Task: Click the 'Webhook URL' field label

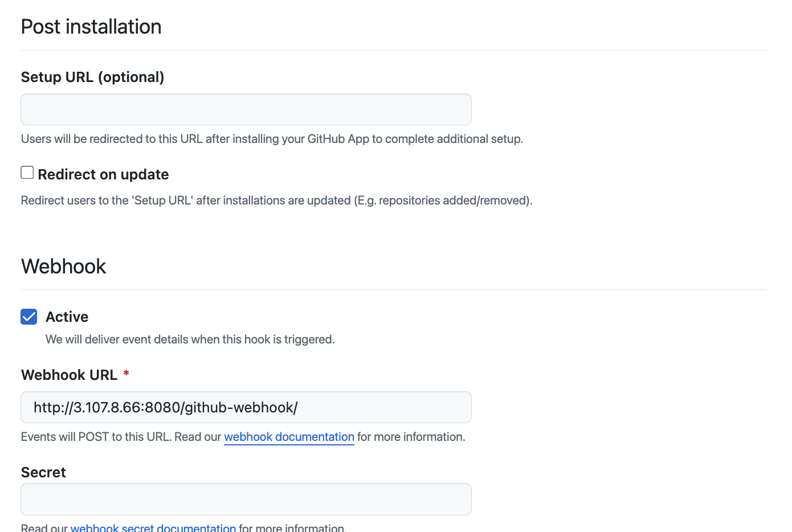Action: pyautogui.click(x=69, y=375)
